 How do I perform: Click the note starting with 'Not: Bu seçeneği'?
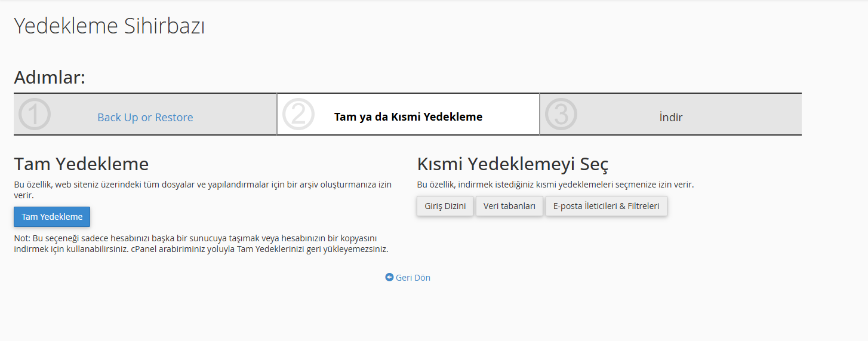click(x=201, y=243)
